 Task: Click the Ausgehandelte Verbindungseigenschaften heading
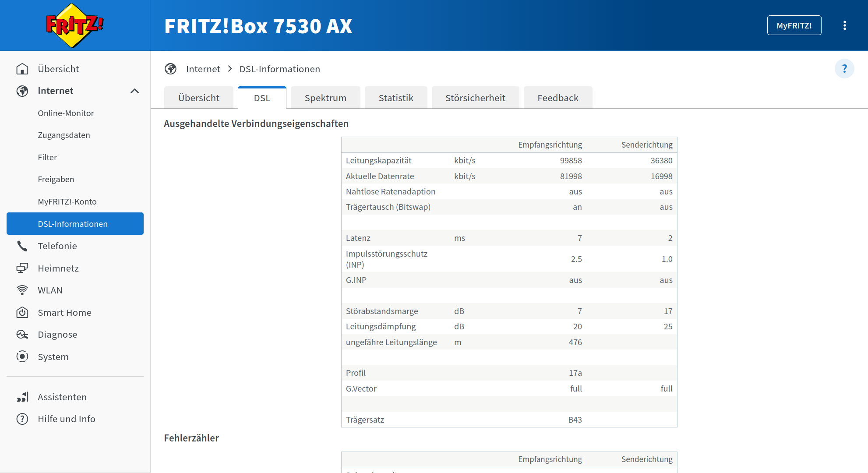click(x=256, y=124)
